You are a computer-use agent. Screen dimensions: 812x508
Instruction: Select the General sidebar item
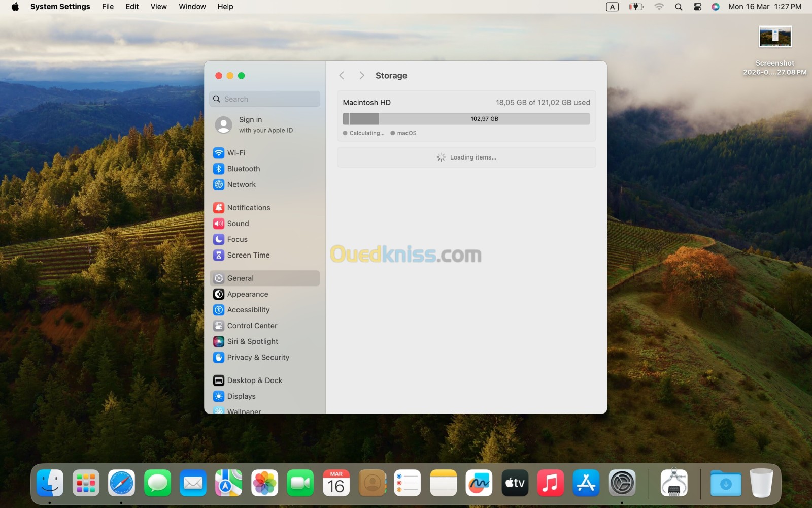(x=264, y=278)
